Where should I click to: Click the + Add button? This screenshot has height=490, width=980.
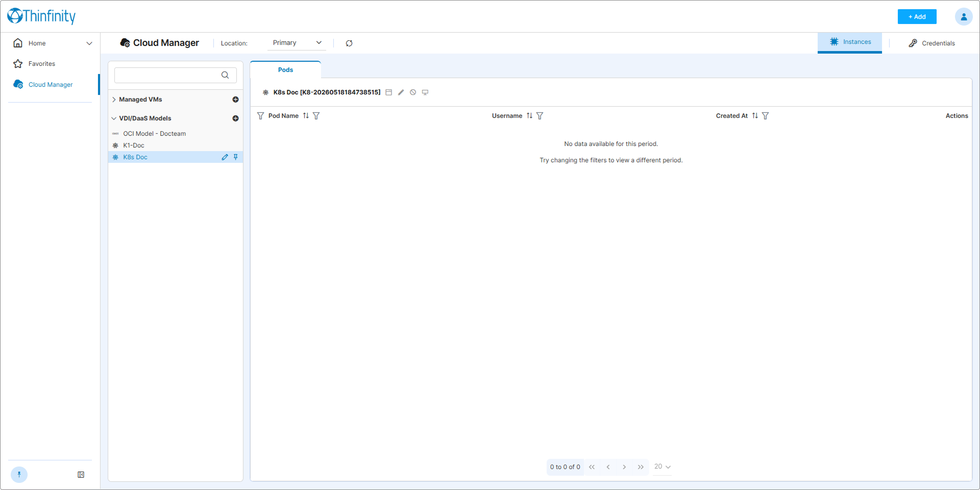click(917, 17)
